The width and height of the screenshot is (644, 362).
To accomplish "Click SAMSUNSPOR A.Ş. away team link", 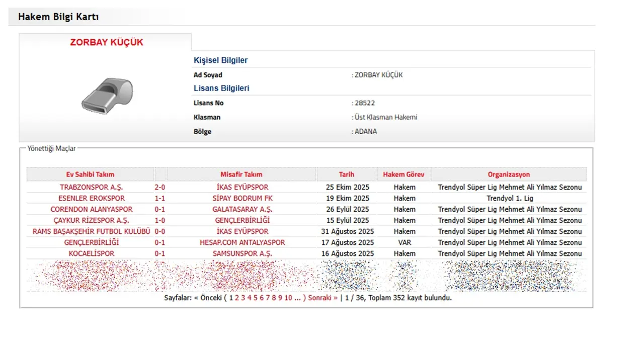I will coord(242,253).
